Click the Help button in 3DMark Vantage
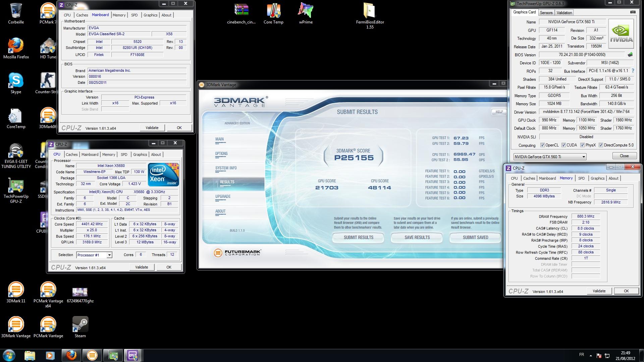The image size is (644, 362). click(x=499, y=112)
